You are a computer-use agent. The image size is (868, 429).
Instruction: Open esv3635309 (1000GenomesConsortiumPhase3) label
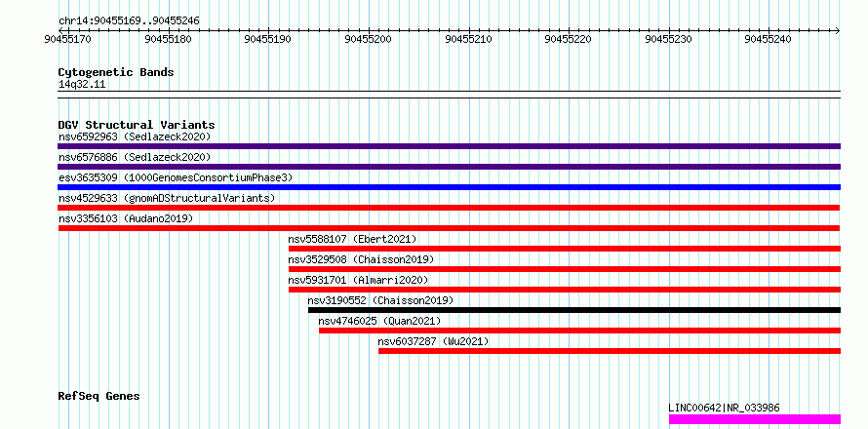pos(176,177)
